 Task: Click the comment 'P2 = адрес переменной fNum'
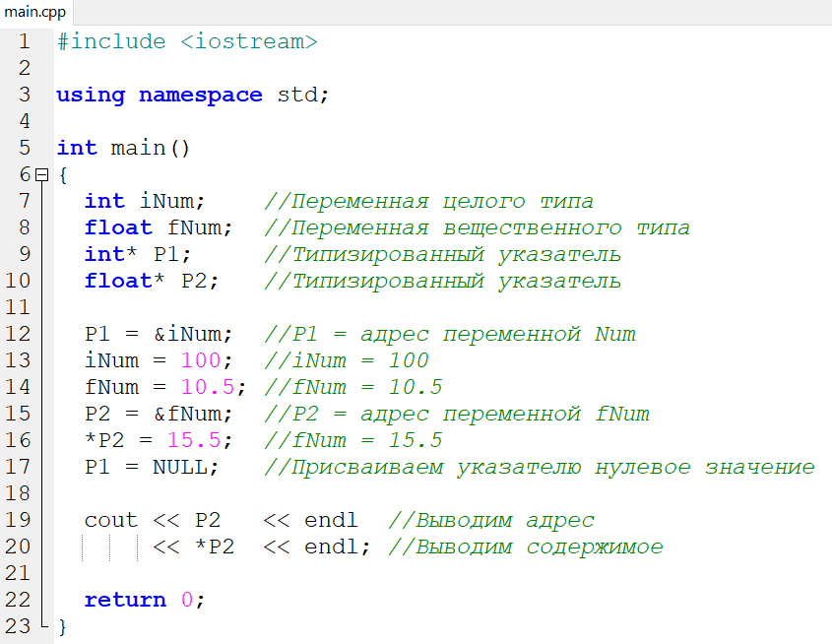pyautogui.click(x=457, y=414)
